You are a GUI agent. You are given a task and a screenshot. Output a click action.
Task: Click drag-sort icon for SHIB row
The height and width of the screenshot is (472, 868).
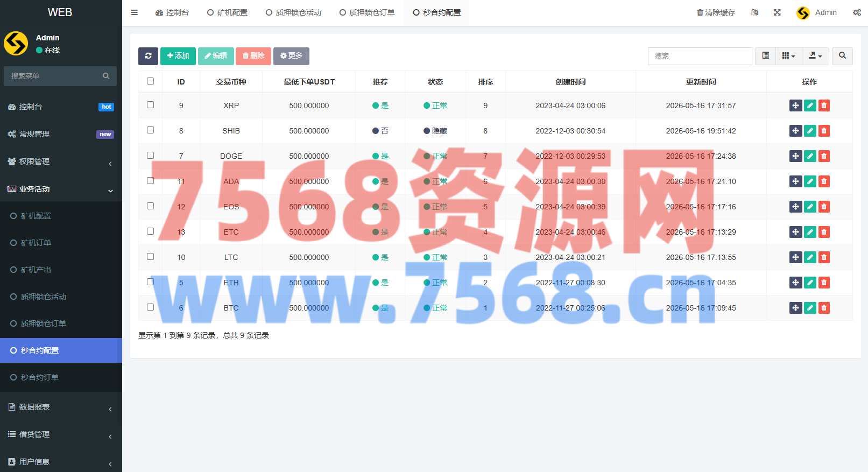796,131
